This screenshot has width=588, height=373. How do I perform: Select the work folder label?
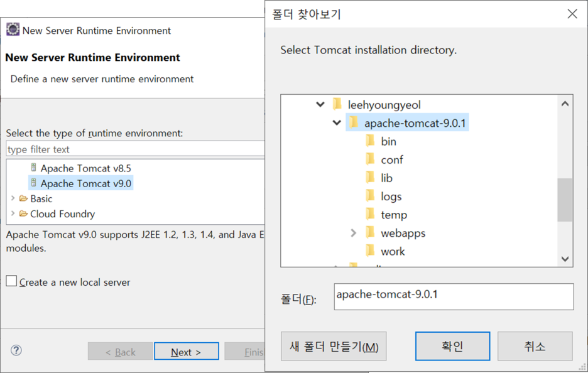pyautogui.click(x=393, y=251)
